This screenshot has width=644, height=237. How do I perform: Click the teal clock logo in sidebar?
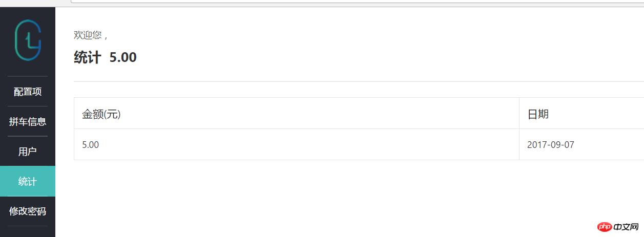[x=28, y=40]
